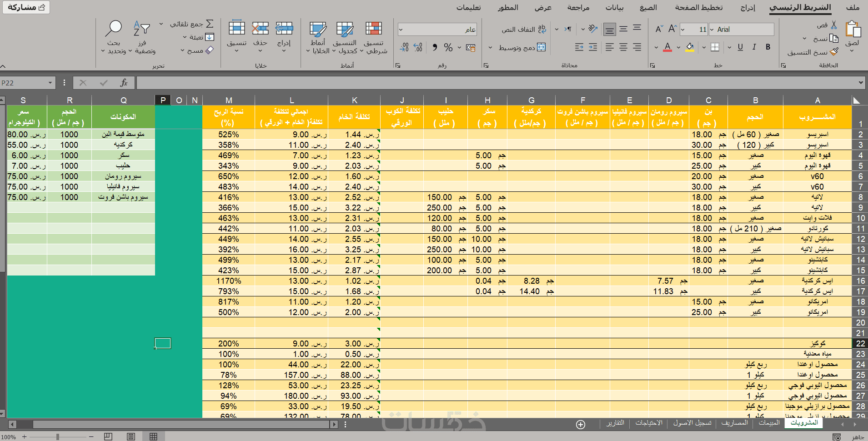Screen dimensions: 868x441
Task: Expand the Fill (تعبئة) dropdown
Action: [x=185, y=37]
